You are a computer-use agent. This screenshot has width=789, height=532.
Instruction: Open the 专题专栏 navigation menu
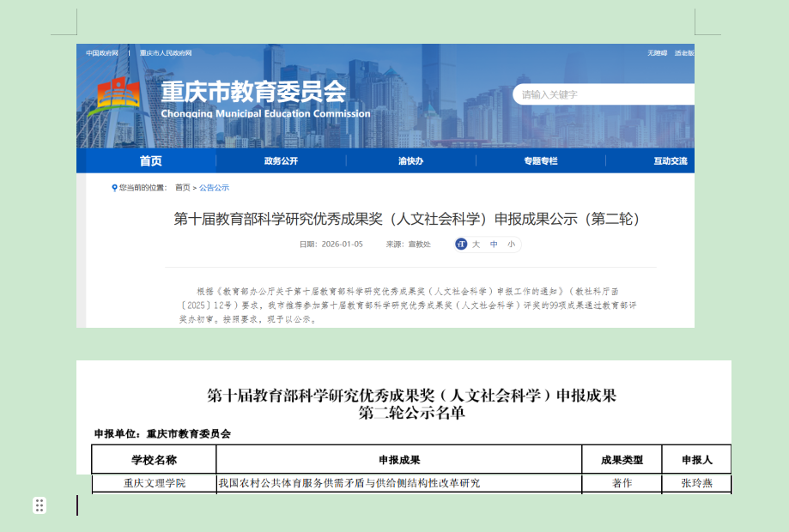(x=539, y=160)
